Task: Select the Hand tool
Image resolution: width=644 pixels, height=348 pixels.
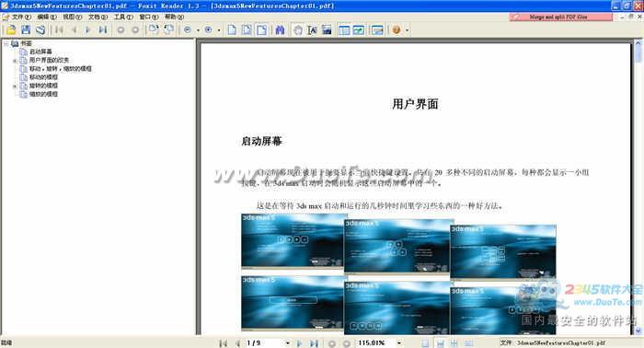Action: pyautogui.click(x=298, y=29)
